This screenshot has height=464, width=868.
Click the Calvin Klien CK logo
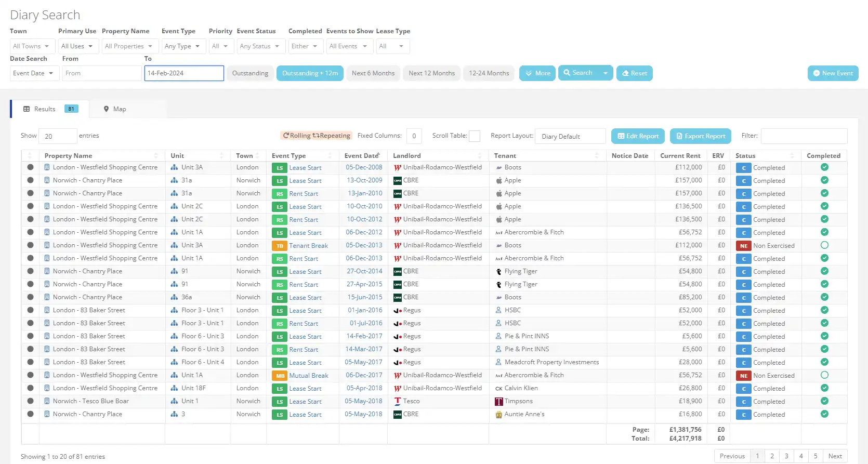pos(499,388)
